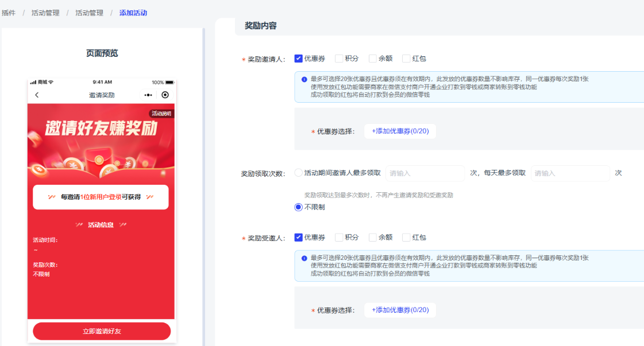The height and width of the screenshot is (346, 644).
Task: Check 红包 option for 奖励受邀人
Action: point(406,238)
